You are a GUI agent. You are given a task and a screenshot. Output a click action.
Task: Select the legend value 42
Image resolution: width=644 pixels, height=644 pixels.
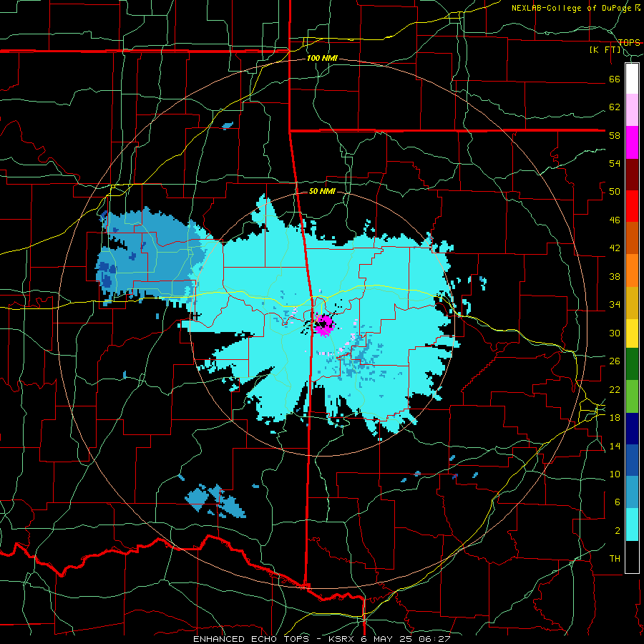[x=615, y=248]
